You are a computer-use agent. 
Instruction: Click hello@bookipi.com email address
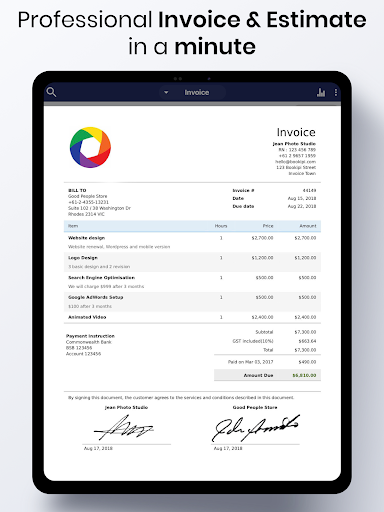295,162
